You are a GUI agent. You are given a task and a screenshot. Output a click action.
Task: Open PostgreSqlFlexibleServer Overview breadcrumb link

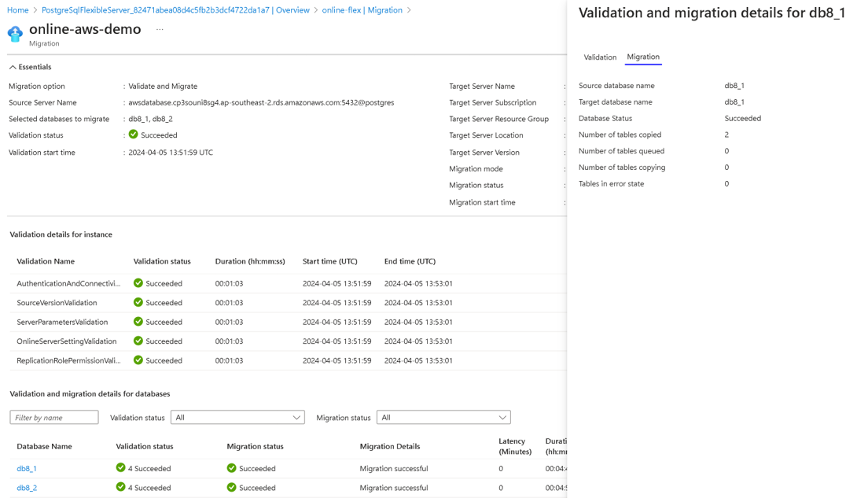(175, 10)
